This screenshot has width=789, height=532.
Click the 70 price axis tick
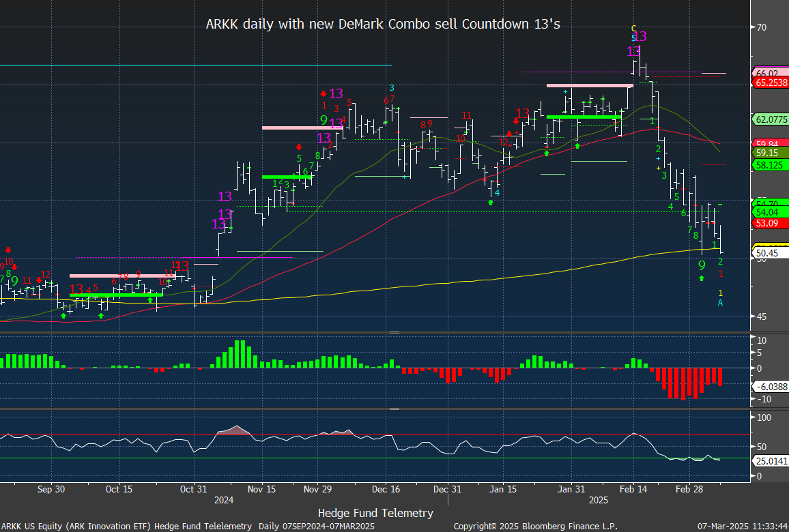pos(761,27)
